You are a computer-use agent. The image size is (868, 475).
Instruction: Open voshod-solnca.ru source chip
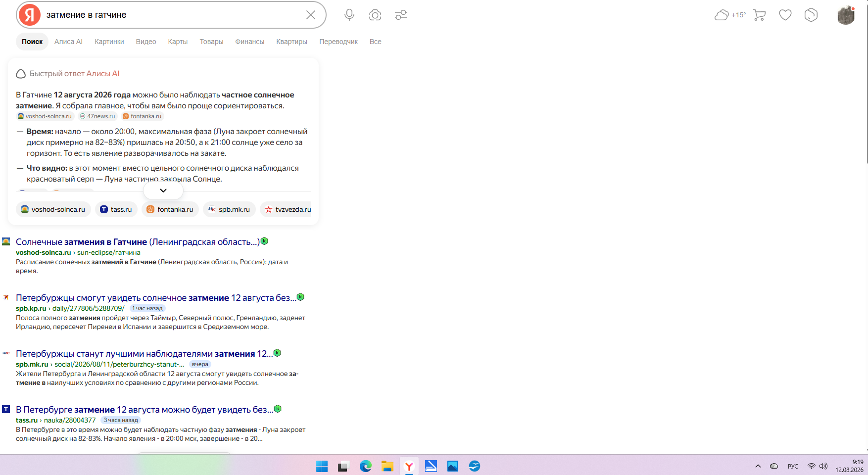pyautogui.click(x=53, y=209)
